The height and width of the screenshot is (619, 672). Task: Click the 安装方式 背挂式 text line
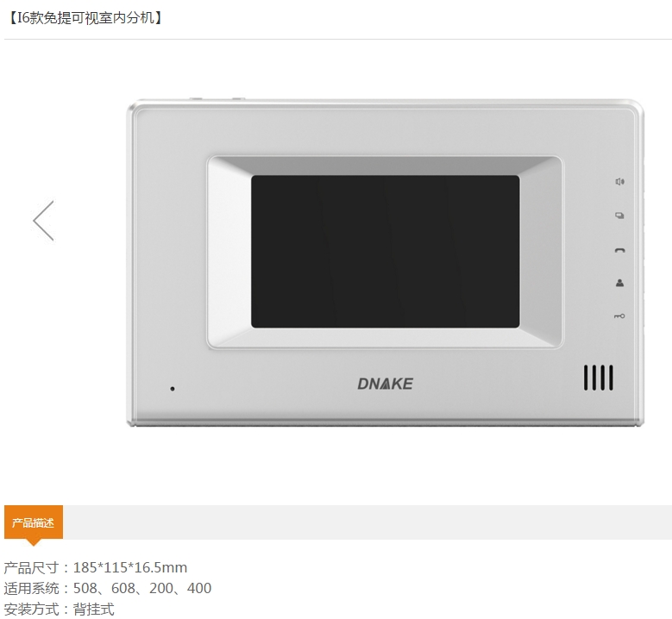60,609
